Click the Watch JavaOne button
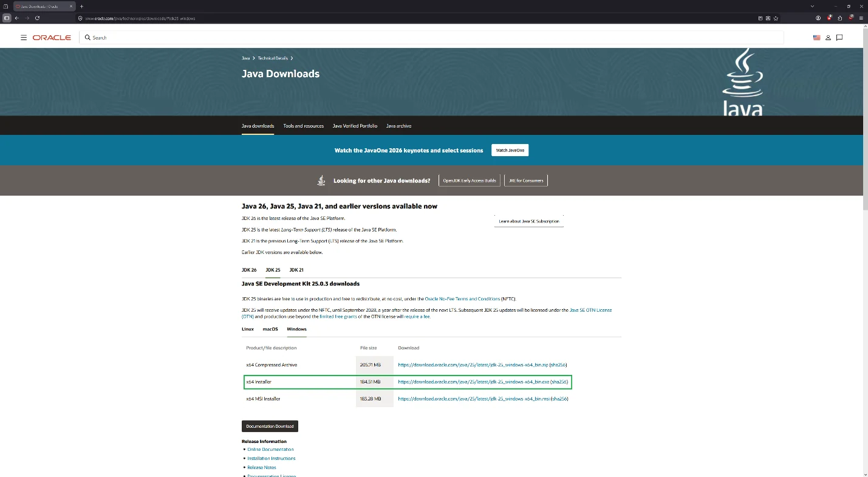 (510, 150)
